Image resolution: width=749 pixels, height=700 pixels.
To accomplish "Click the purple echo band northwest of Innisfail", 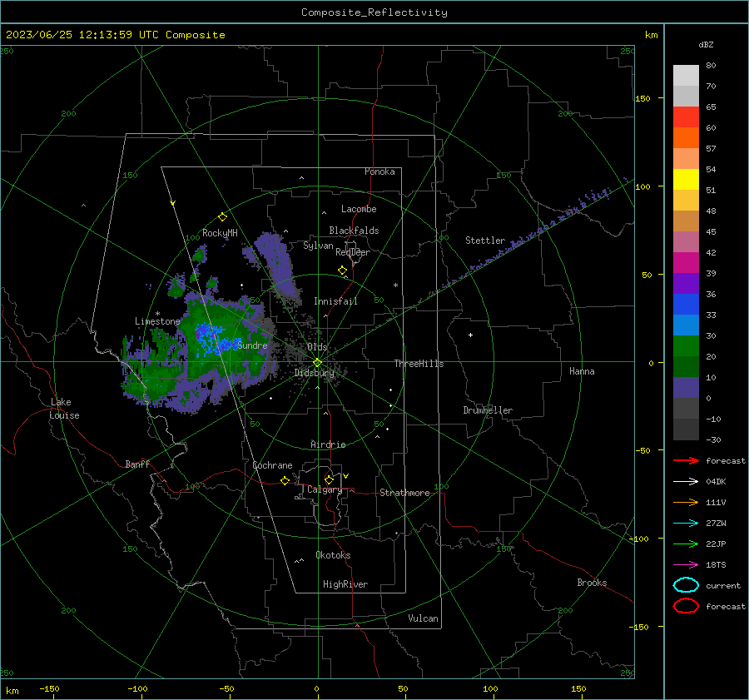I will point(278,264).
